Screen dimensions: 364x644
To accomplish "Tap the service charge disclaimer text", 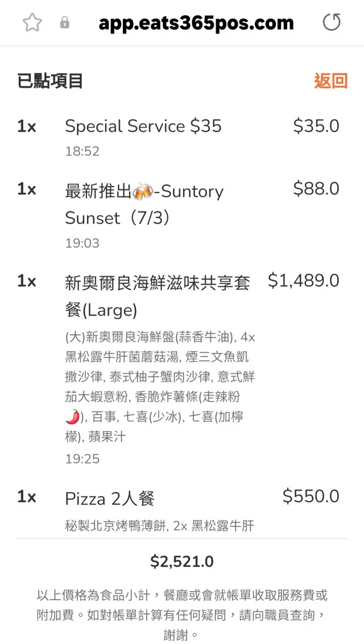I will (x=182, y=614).
